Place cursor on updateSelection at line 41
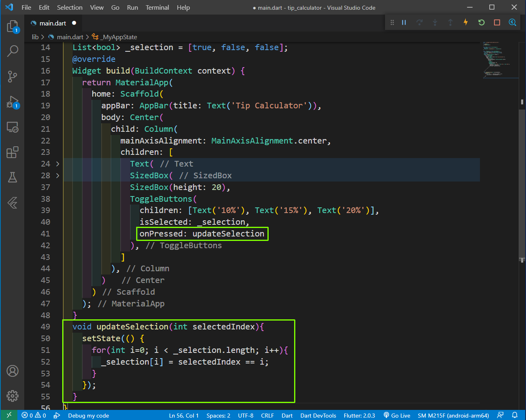This screenshot has height=420, width=526. point(228,234)
